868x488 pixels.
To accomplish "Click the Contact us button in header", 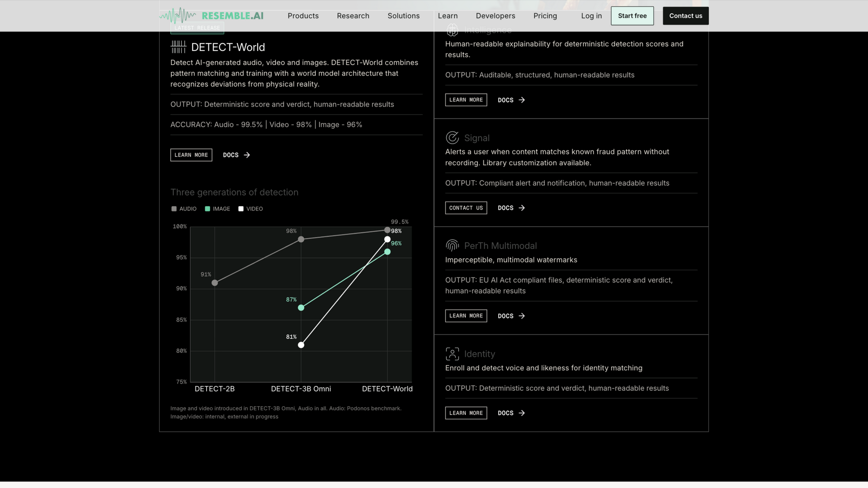I will pos(685,16).
